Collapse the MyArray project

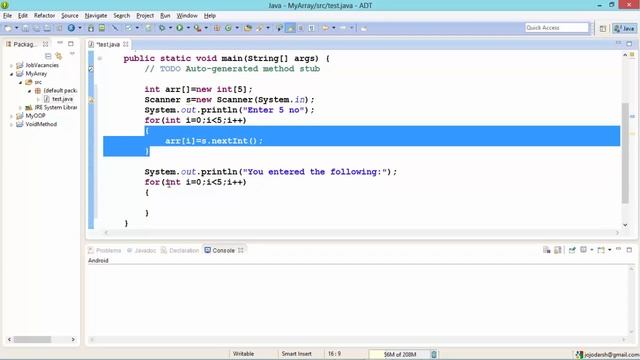coord(11,74)
